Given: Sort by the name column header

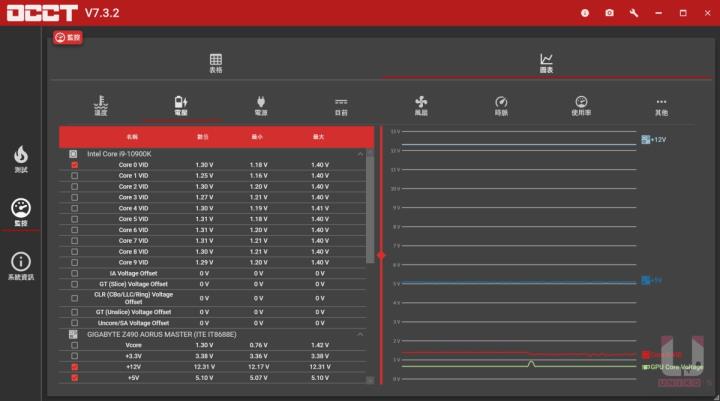Looking at the screenshot, I should tap(132, 137).
